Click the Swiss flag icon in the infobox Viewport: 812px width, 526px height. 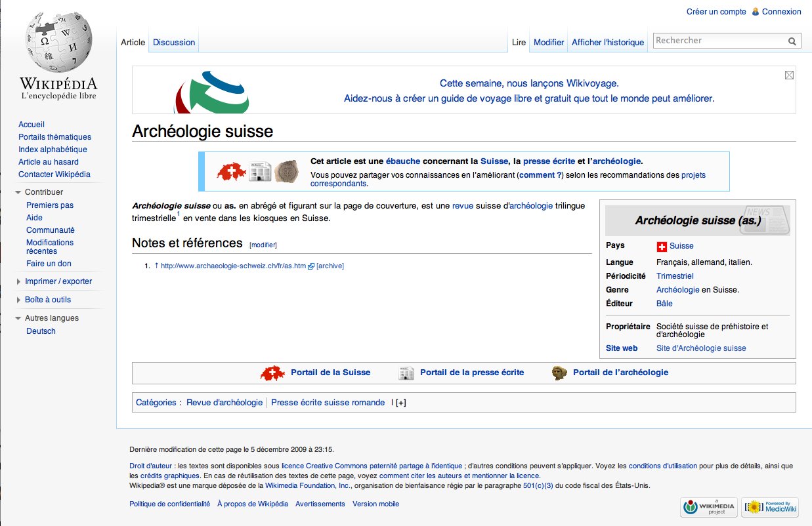(x=662, y=247)
